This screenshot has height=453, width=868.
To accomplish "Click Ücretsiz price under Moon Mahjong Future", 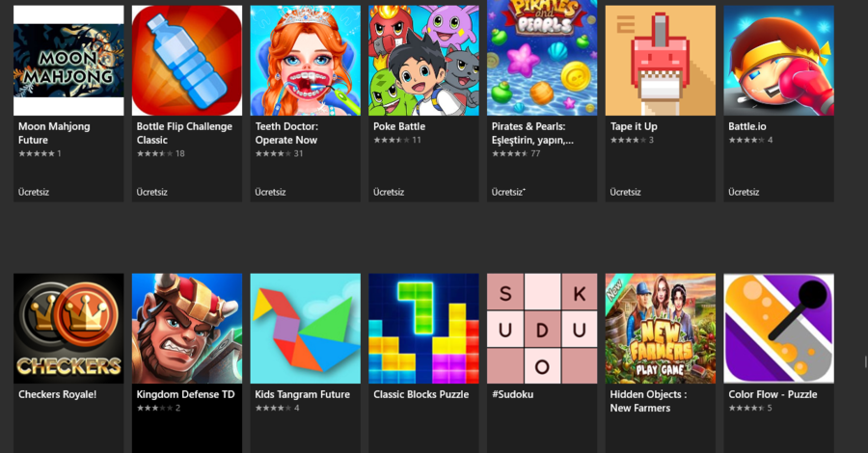I will [34, 192].
